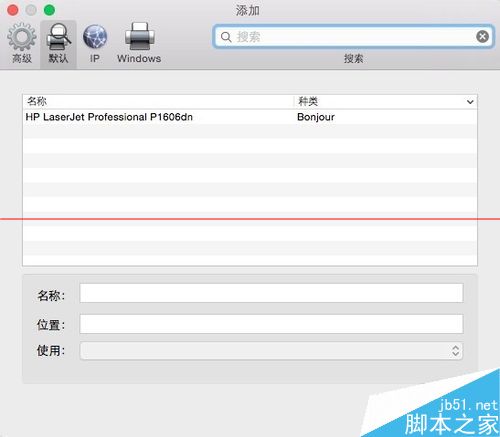This screenshot has width=500, height=437.
Task: Close the 添加 window with red button
Action: coord(13,10)
